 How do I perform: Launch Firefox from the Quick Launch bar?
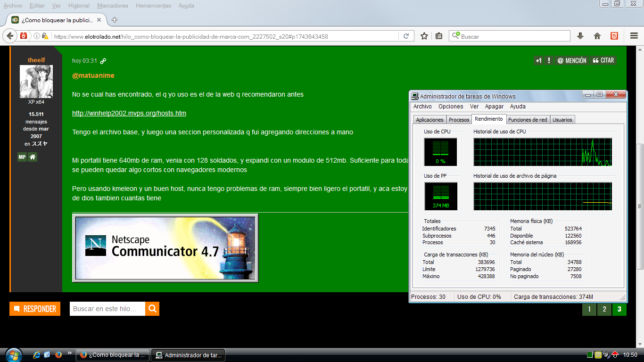click(x=58, y=354)
